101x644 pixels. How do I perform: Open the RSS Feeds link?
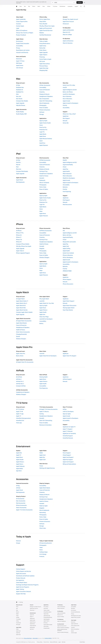pos(19,63)
